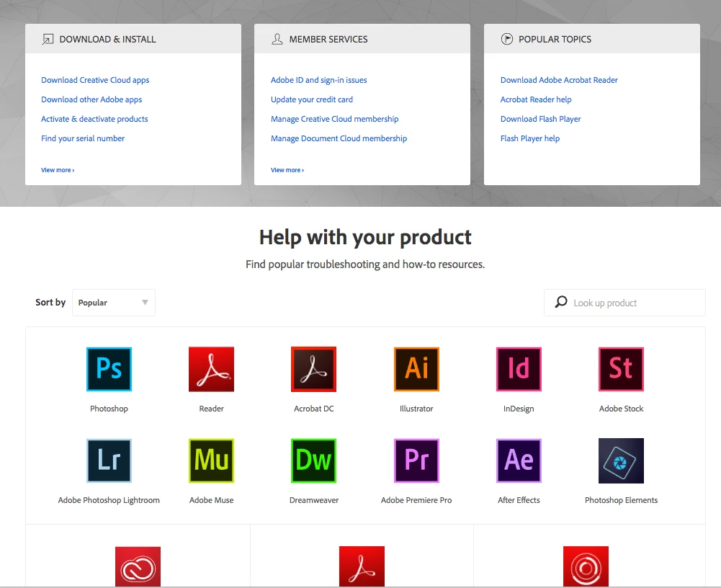
Task: Choose the Dreamweaver Dw icon
Action: [313, 460]
